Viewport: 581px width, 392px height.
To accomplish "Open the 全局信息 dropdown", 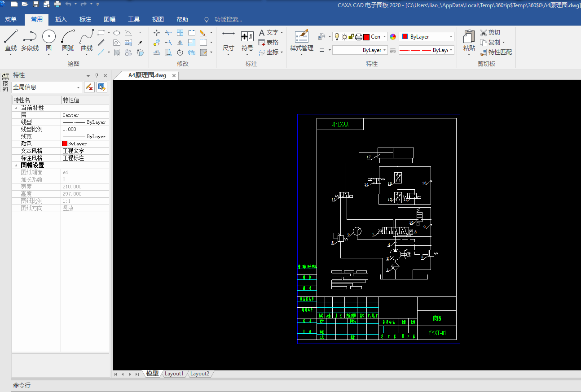I will pyautogui.click(x=47, y=87).
